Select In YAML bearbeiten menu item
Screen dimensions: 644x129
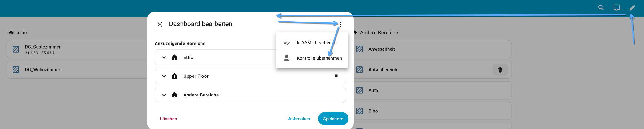tap(316, 43)
